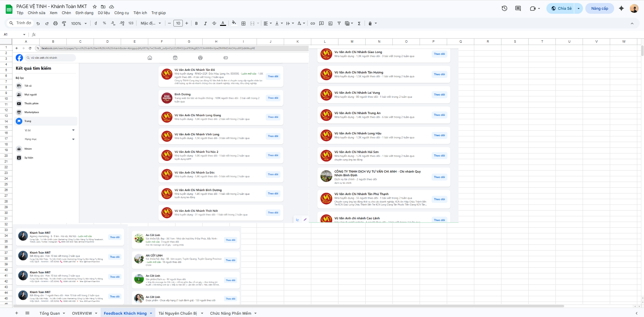Click the Insert chart icon

pos(330,24)
